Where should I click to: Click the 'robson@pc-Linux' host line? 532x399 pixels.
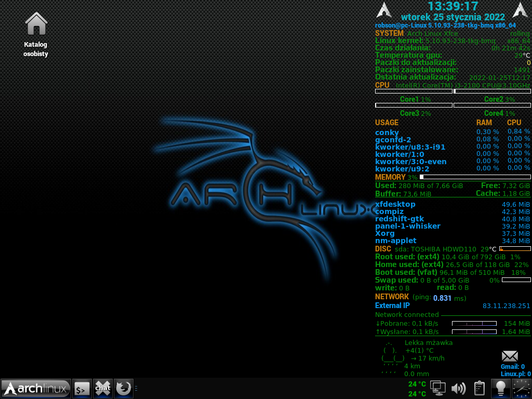[445, 25]
